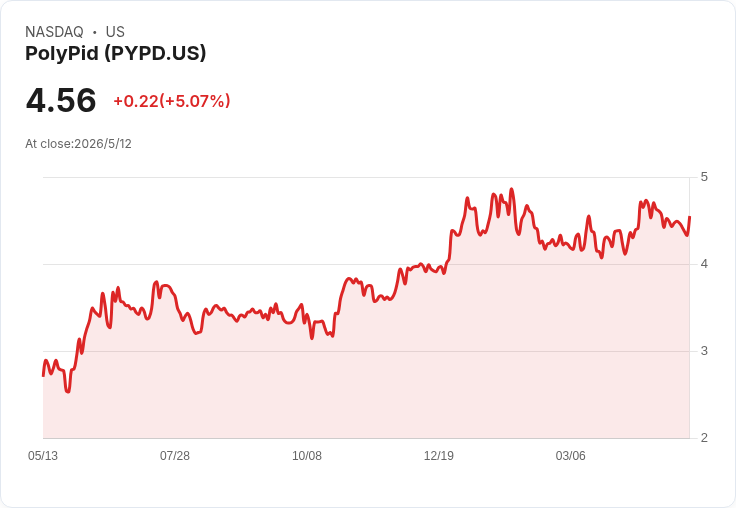Click the PolyPid (PYPD.US) stock title
Screen dimensions: 736x508
115,53
